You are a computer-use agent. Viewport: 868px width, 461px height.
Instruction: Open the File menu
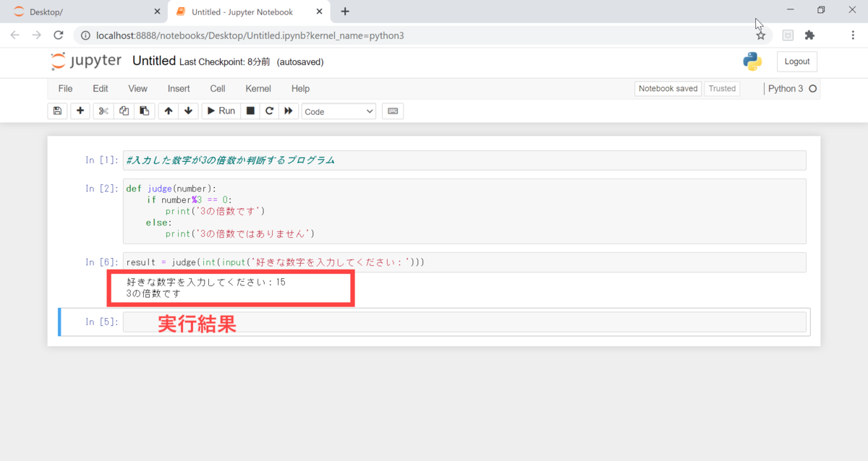pos(65,88)
